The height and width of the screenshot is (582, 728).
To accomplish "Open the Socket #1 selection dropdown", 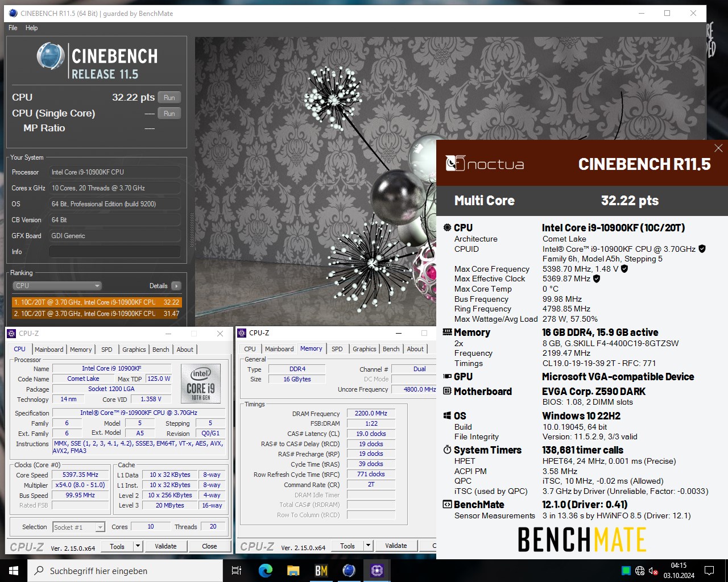I will [x=79, y=527].
